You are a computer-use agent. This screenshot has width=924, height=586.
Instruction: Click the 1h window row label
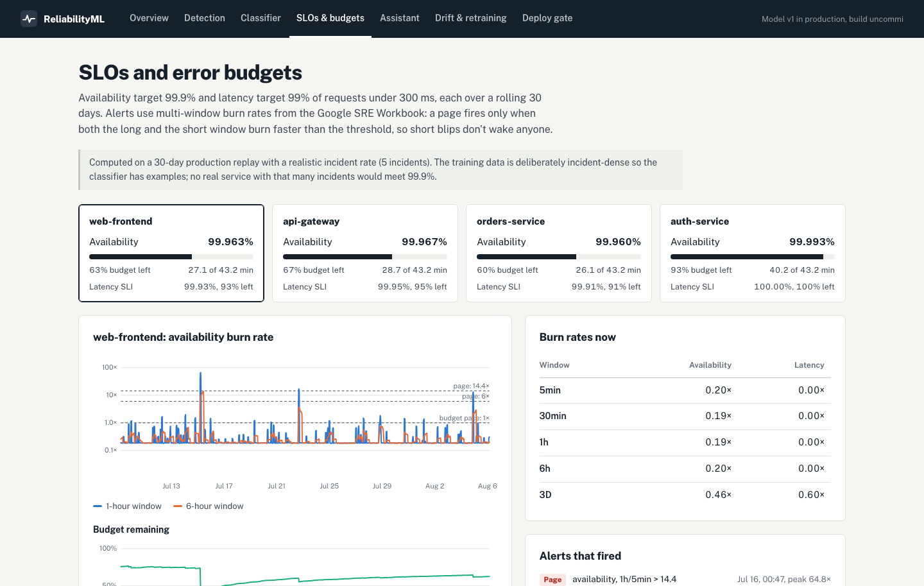click(543, 442)
